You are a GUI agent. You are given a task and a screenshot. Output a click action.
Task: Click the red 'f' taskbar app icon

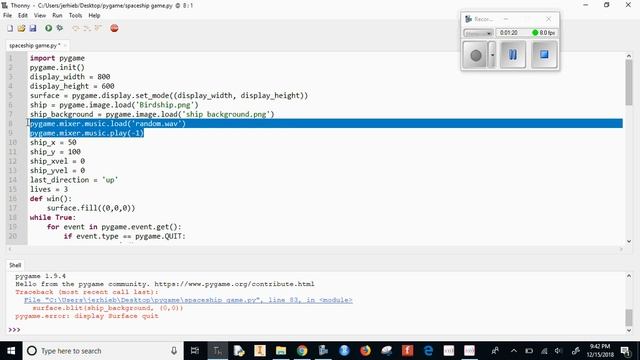[407, 351]
